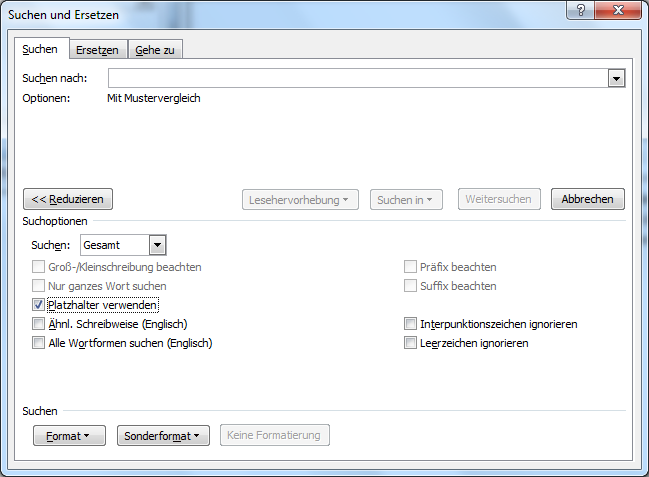Click the Weitersuchen button
649x477 pixels.
[x=500, y=199]
